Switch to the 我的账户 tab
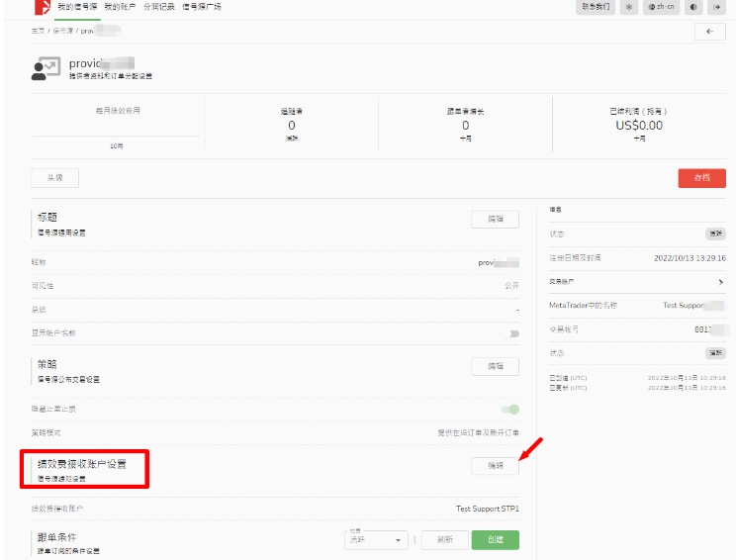 coord(120,7)
